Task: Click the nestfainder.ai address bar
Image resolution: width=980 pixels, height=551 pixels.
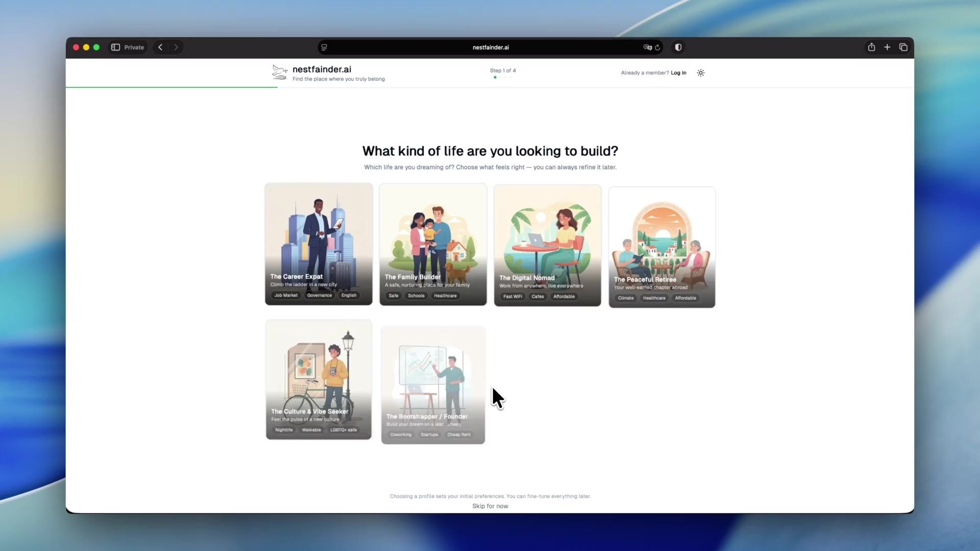Action: tap(490, 47)
